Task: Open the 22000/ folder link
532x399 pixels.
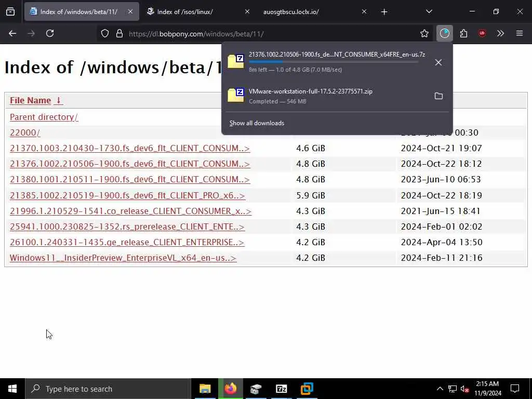Action: tap(25, 132)
